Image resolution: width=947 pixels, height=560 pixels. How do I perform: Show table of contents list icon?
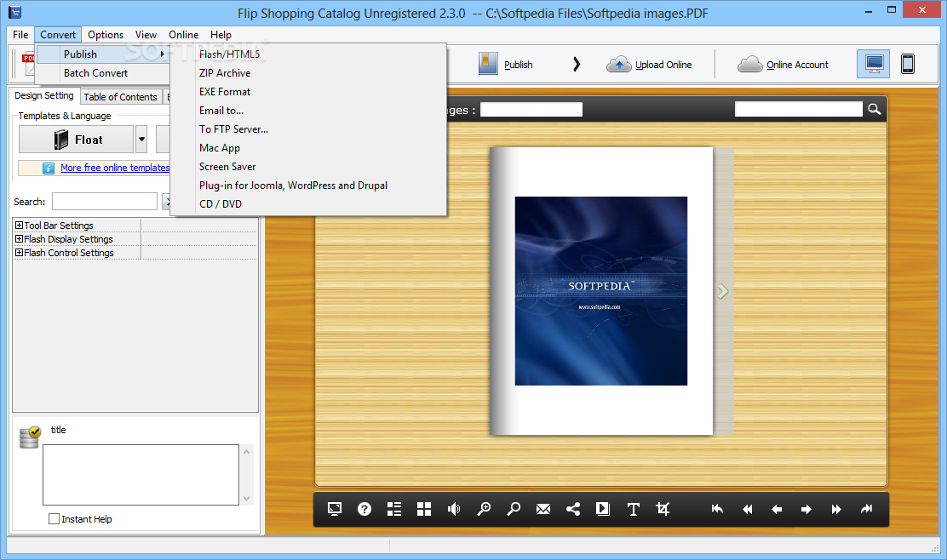coord(393,509)
